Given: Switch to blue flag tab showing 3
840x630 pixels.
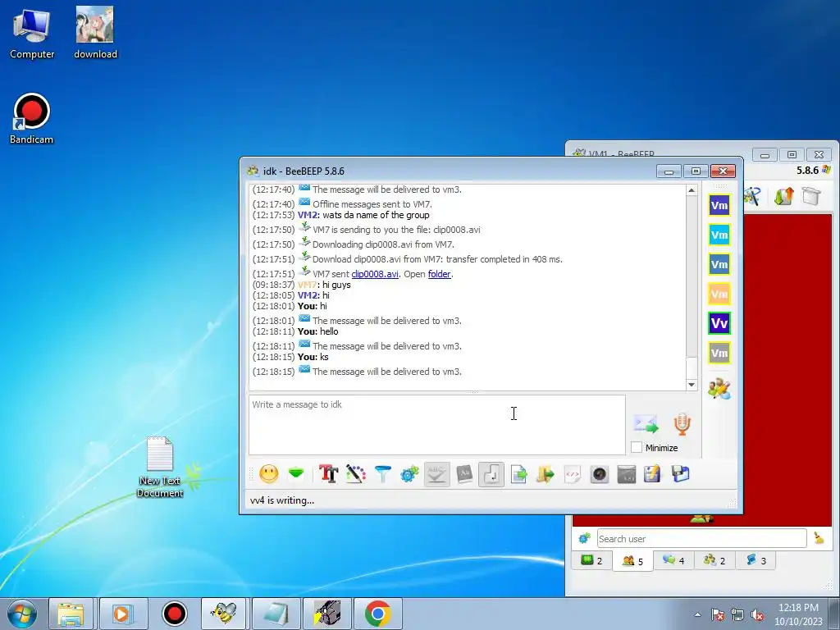Looking at the screenshot, I should (x=756, y=560).
